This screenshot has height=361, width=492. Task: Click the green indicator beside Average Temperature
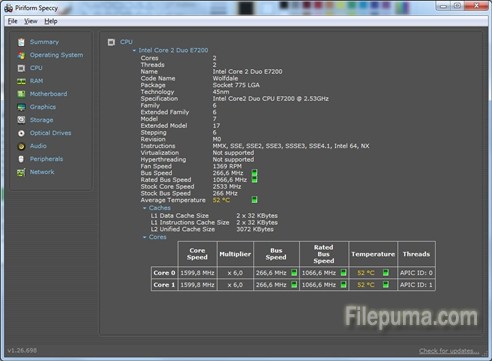click(x=254, y=200)
